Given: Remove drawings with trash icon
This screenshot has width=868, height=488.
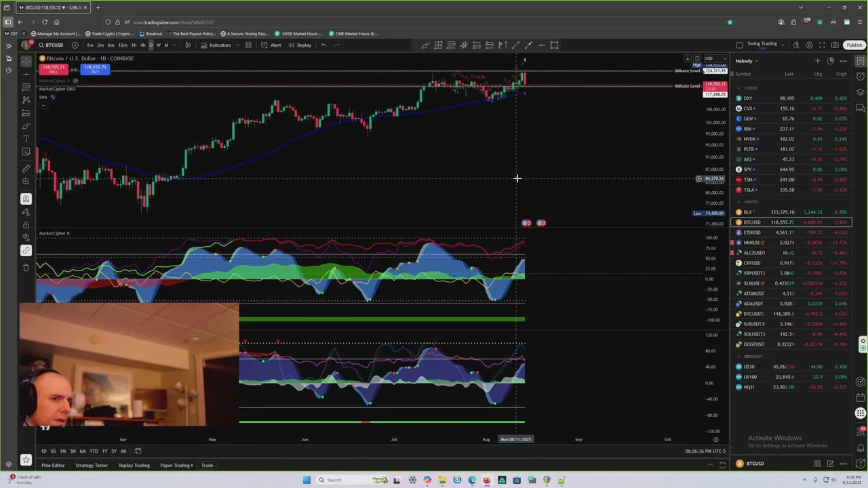Looking at the screenshot, I should pyautogui.click(x=26, y=268).
